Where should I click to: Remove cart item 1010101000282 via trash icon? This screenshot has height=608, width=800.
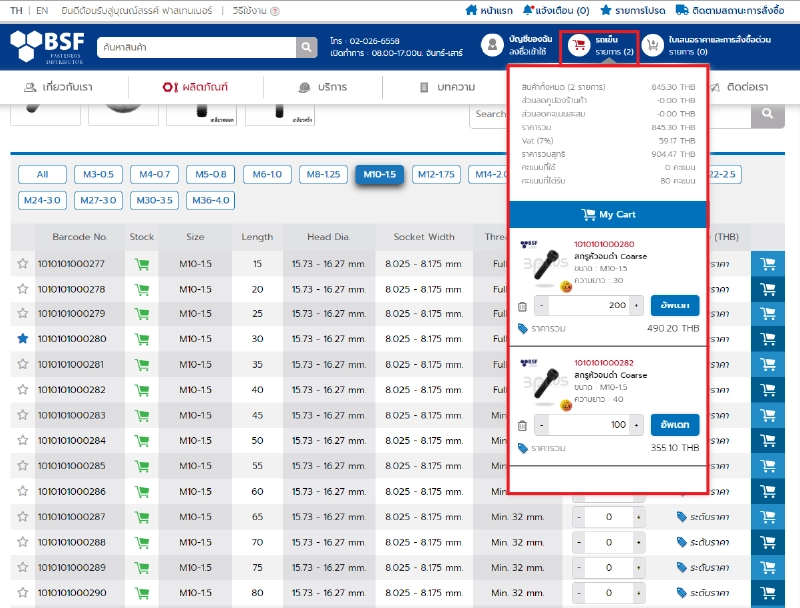pyautogui.click(x=522, y=425)
